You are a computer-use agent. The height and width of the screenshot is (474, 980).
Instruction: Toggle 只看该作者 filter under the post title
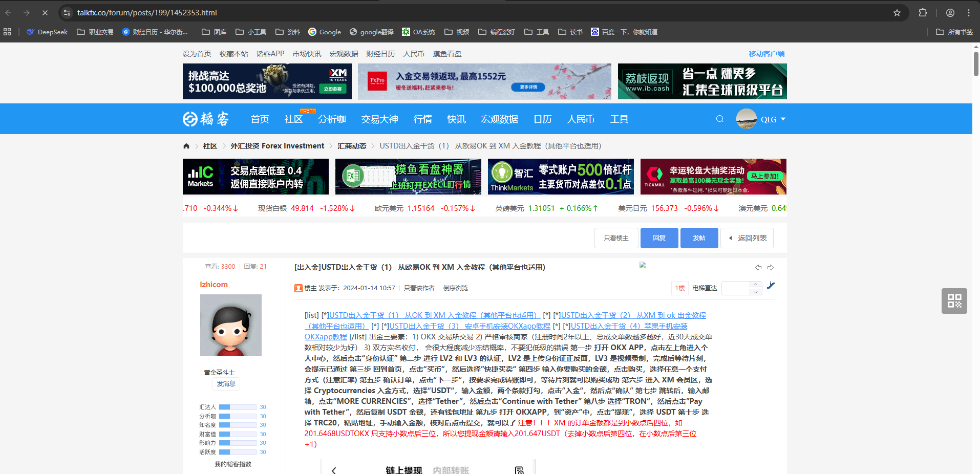419,288
